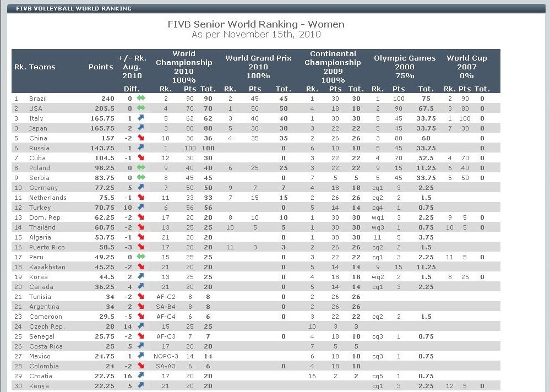Click the green no-change arrow in Peru's row
The image size is (550, 392).
pyautogui.click(x=140, y=257)
